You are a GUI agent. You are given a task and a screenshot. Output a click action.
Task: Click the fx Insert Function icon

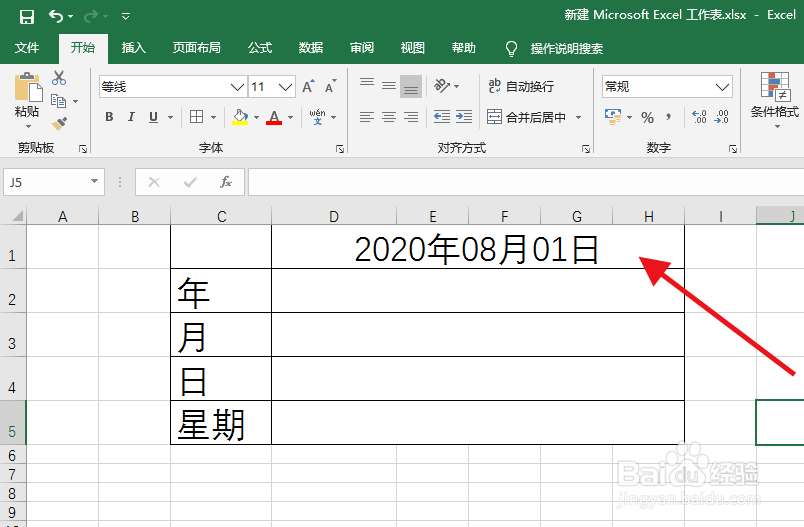pyautogui.click(x=226, y=182)
